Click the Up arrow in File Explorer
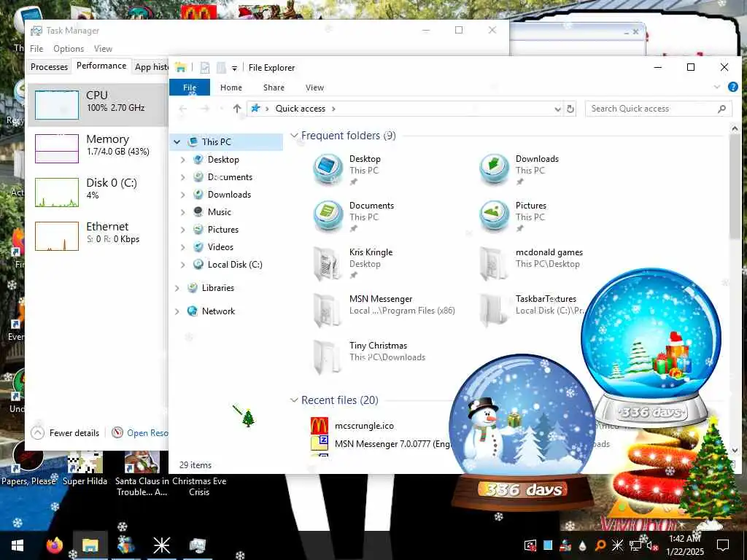 pos(237,109)
